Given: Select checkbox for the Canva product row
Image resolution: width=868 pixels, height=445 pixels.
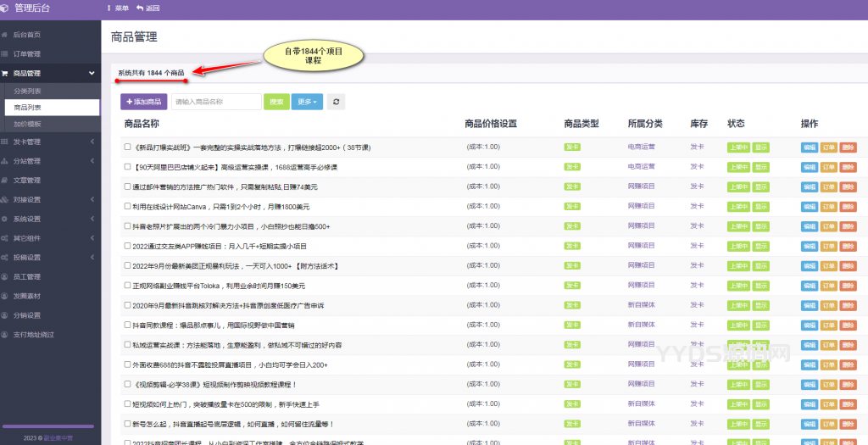Looking at the screenshot, I should pos(127,206).
